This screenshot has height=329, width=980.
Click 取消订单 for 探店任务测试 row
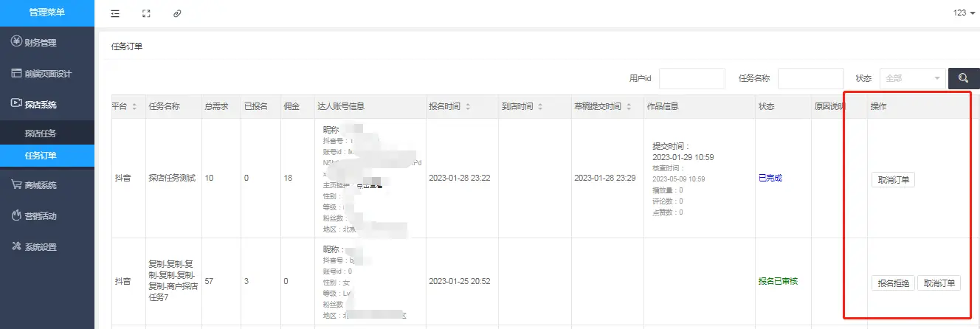893,180
